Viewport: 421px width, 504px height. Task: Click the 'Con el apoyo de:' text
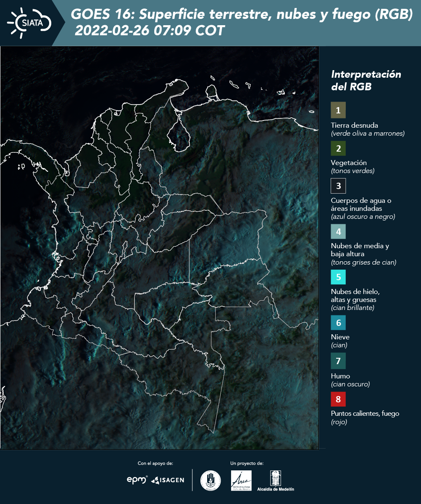[x=155, y=463]
